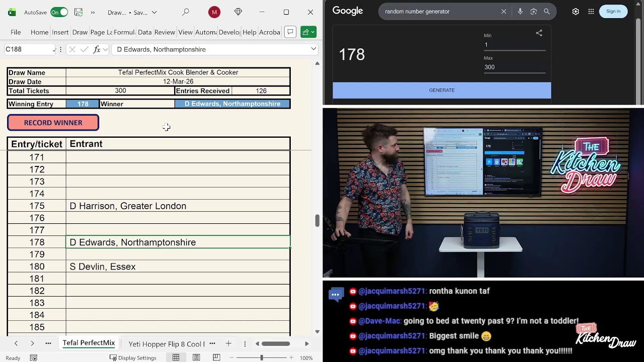
Task: Click the save-and-sync icon beside AutoSave
Action: (x=78, y=12)
